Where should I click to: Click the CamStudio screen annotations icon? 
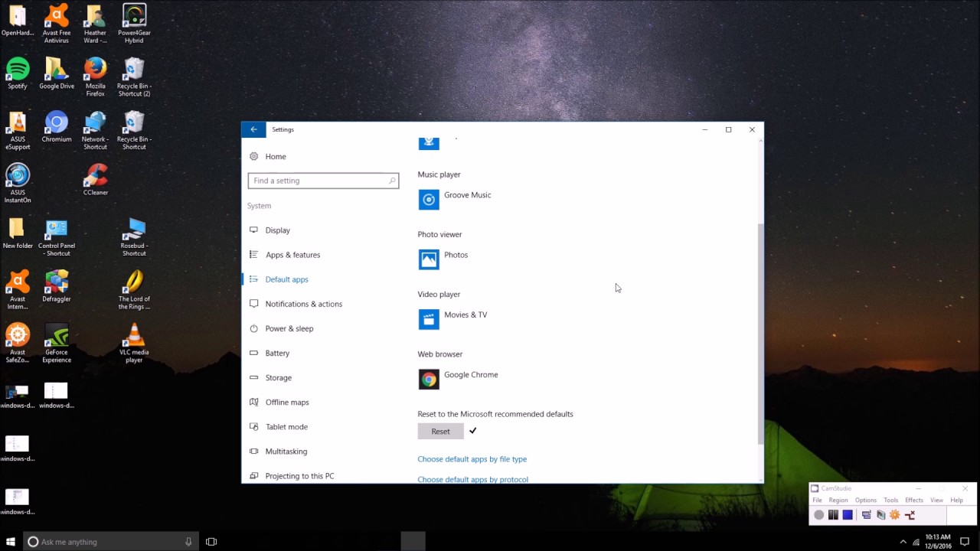coord(880,515)
